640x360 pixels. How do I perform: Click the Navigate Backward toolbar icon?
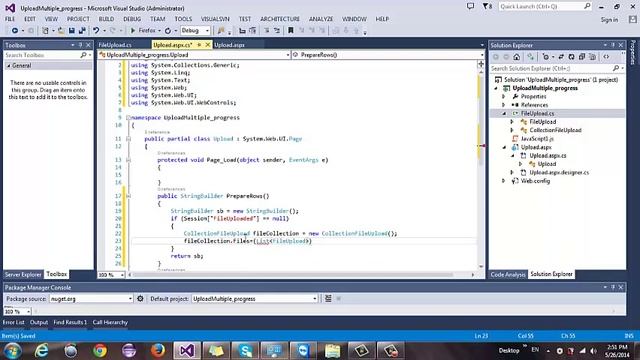click(14, 31)
